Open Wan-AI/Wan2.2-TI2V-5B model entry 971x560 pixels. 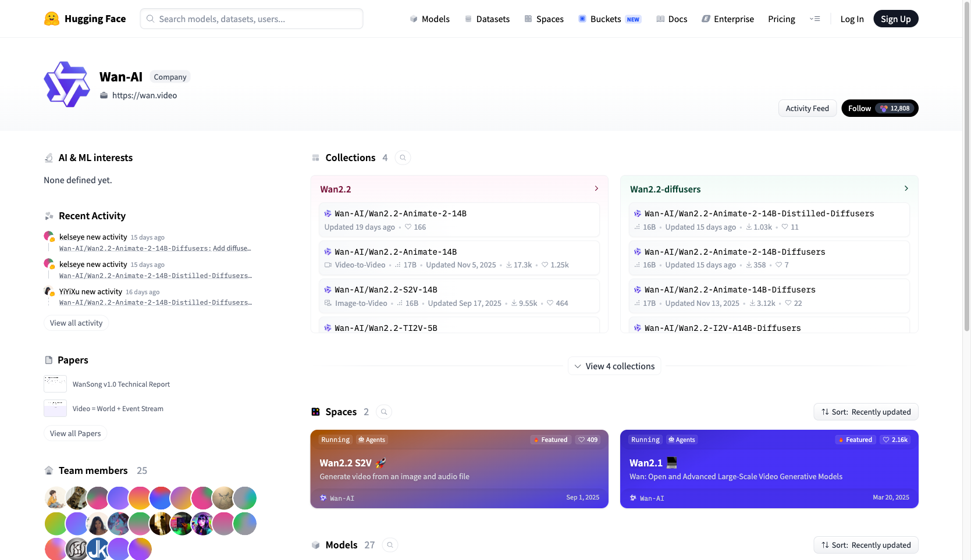pos(459,325)
